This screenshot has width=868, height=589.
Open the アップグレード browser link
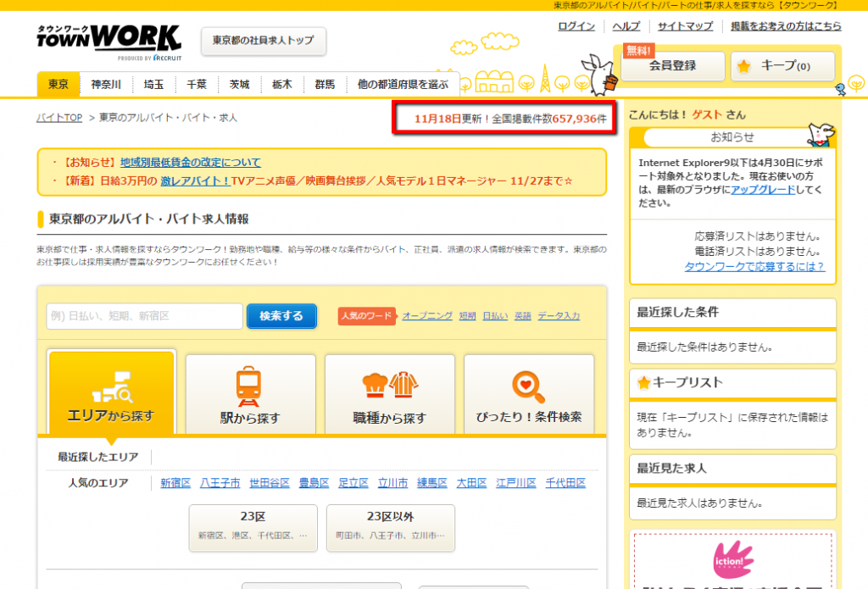[x=763, y=189]
